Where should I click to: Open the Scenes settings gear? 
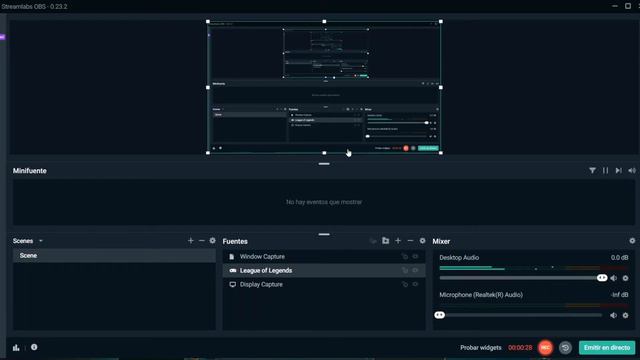pos(213,241)
